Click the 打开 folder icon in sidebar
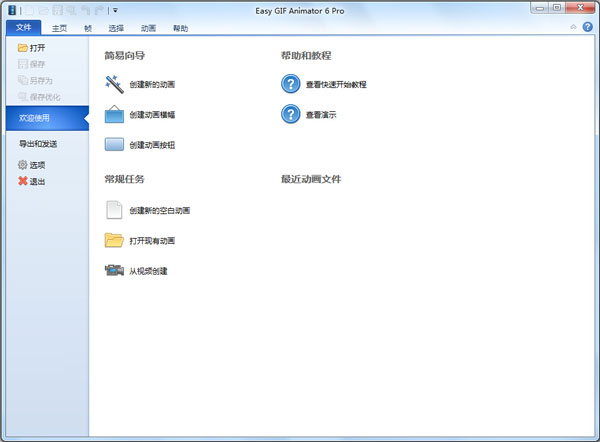The width and height of the screenshot is (600, 442). coord(23,48)
